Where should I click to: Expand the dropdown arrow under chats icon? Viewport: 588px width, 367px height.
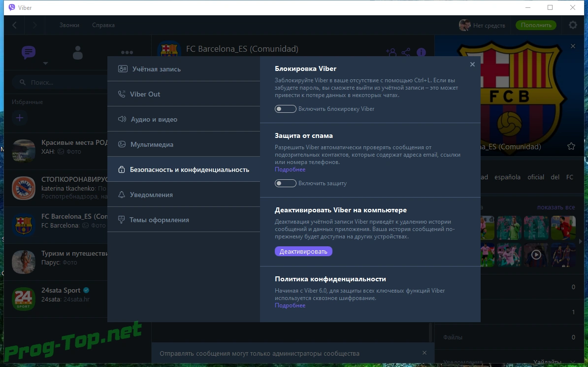tap(45, 64)
